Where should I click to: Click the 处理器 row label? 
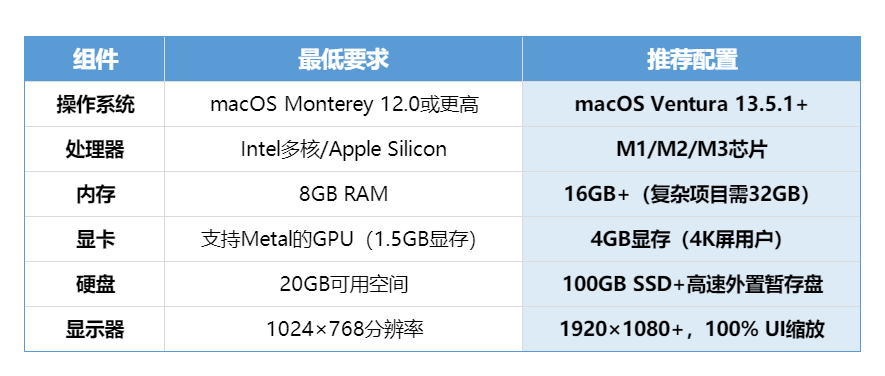pos(95,149)
